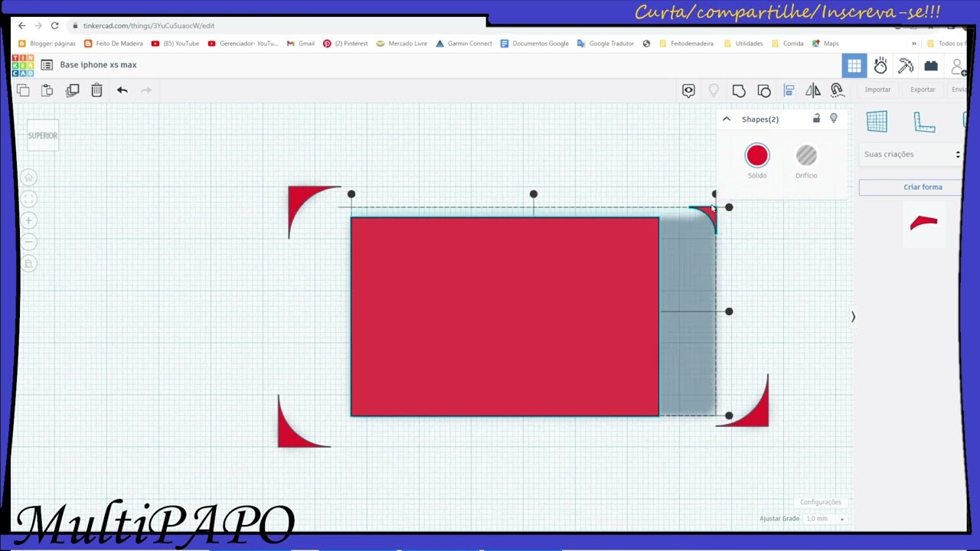Click the Paste tool icon
This screenshot has height=551, width=980.
click(x=47, y=90)
